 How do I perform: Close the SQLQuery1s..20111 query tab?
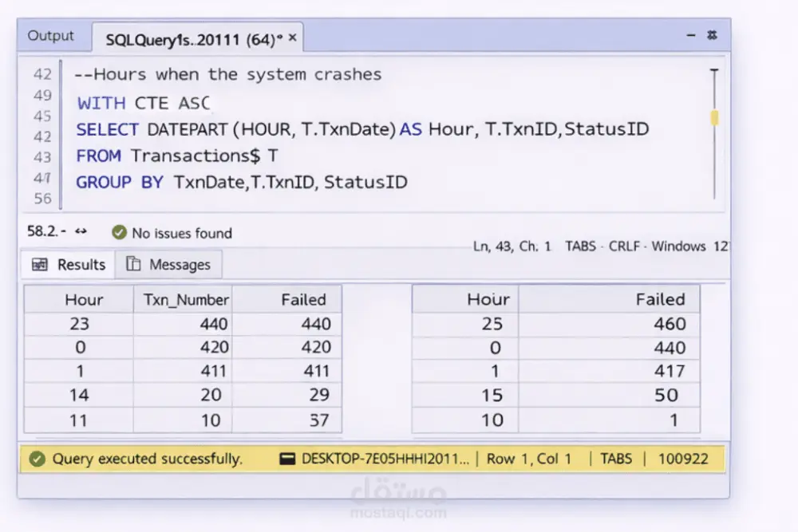coord(293,37)
